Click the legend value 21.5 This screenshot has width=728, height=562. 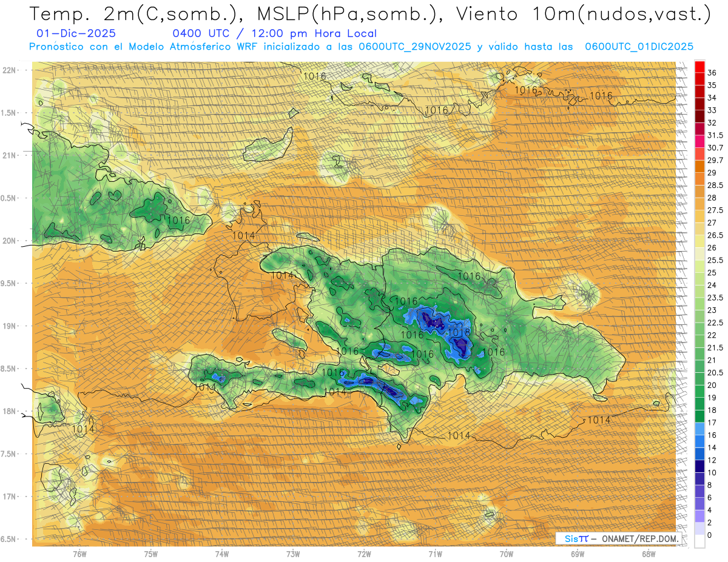pyautogui.click(x=715, y=348)
